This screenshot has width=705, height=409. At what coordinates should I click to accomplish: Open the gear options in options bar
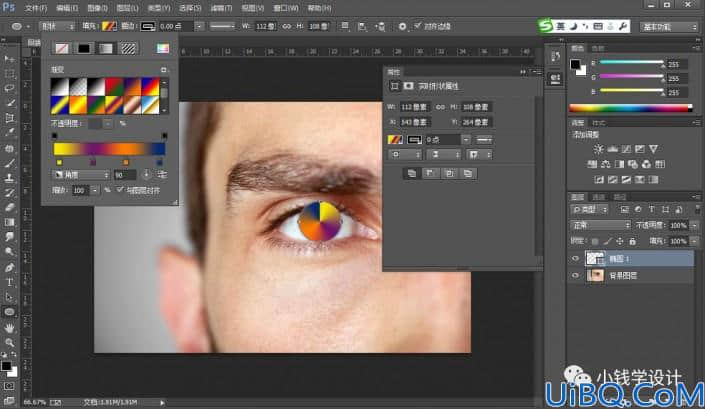coord(402,27)
